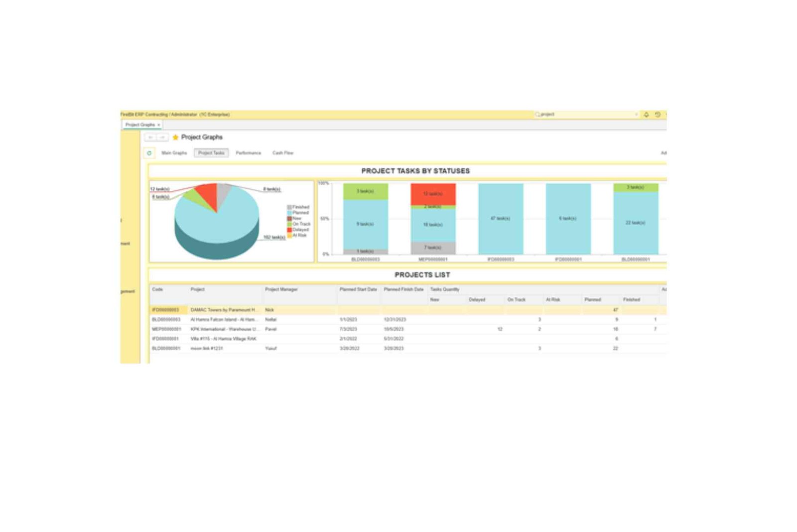Open notifications via the bell icon
The width and height of the screenshot is (797, 532).
click(646, 114)
